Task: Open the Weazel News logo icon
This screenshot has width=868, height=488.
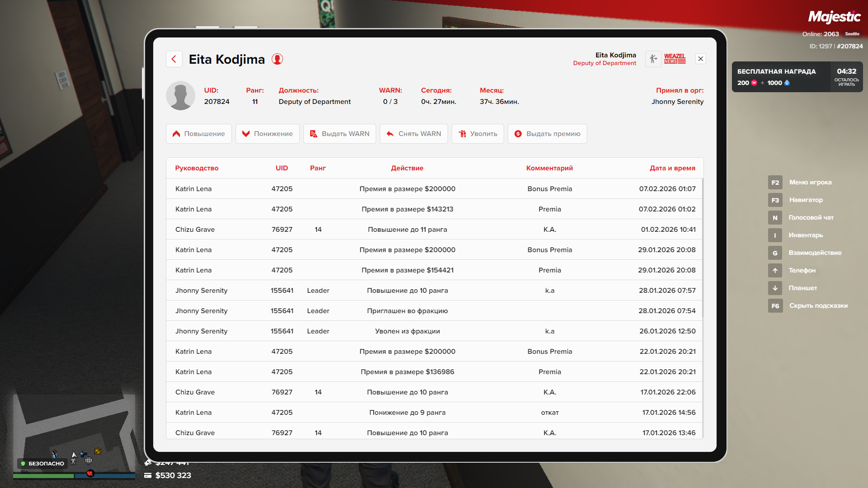Action: pyautogui.click(x=675, y=59)
